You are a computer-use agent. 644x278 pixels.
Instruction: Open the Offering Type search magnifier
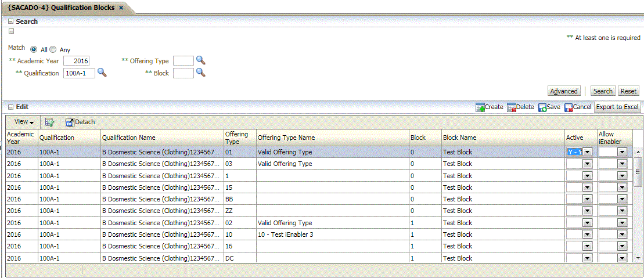tap(200, 60)
